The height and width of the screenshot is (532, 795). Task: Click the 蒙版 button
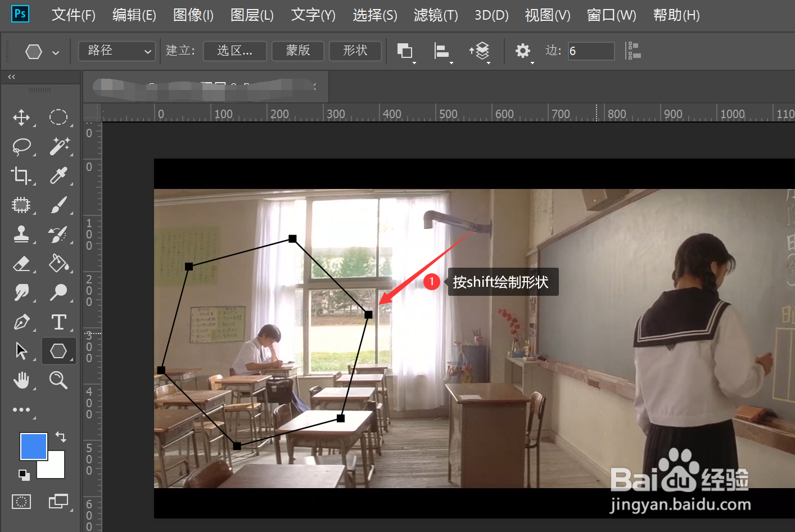point(298,51)
